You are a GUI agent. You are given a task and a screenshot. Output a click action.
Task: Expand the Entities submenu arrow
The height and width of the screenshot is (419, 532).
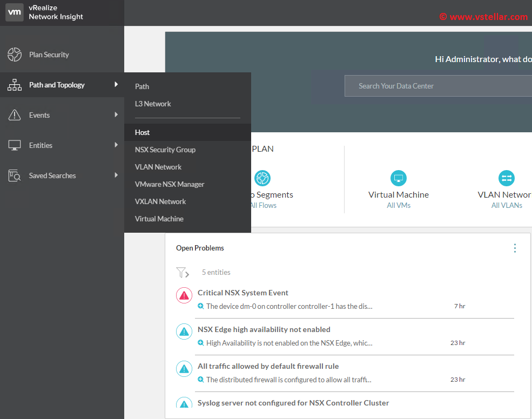tap(116, 145)
